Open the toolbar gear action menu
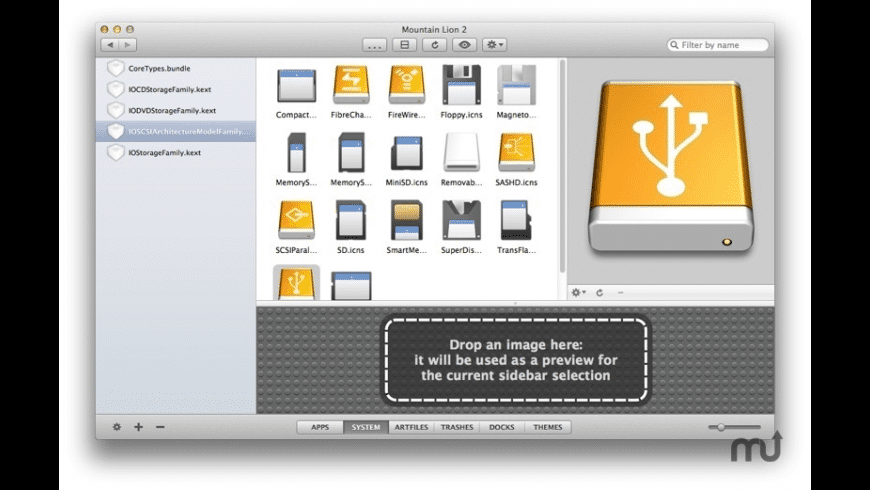This screenshot has height=490, width=870. pyautogui.click(x=494, y=45)
